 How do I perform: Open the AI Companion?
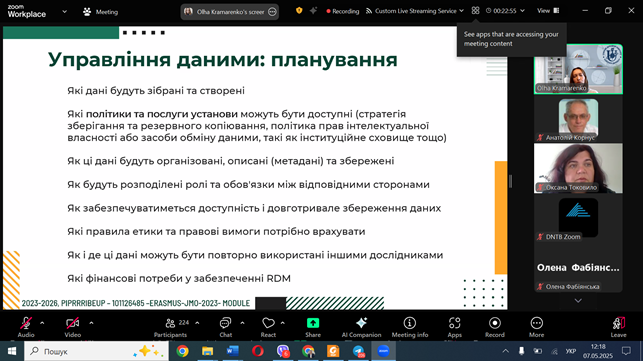[361, 327]
